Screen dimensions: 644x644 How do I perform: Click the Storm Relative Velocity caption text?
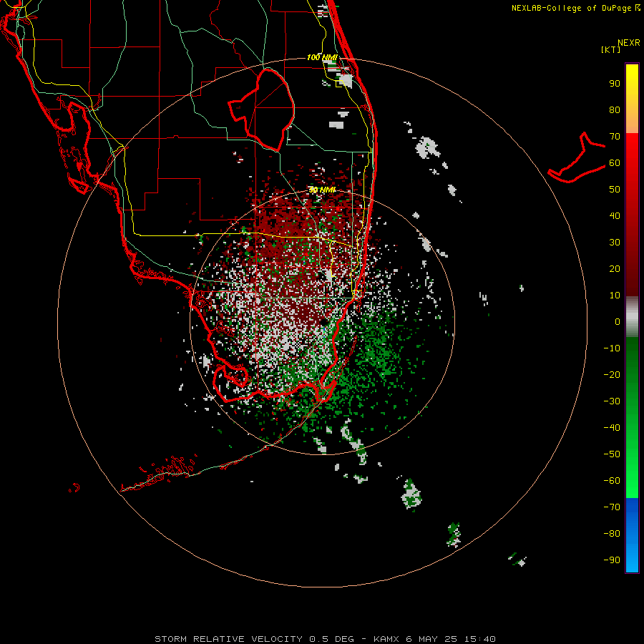pos(228,639)
